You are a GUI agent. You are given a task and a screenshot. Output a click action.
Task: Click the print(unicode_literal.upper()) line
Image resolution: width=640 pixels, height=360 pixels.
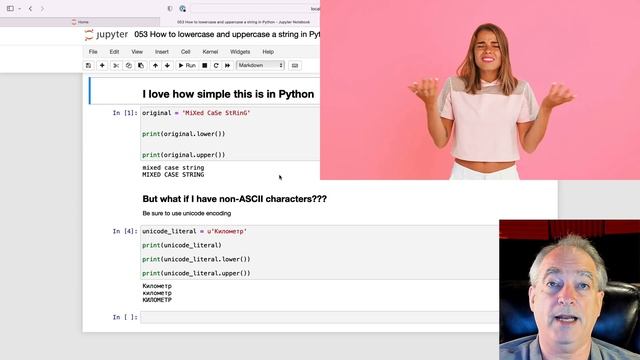point(196,273)
